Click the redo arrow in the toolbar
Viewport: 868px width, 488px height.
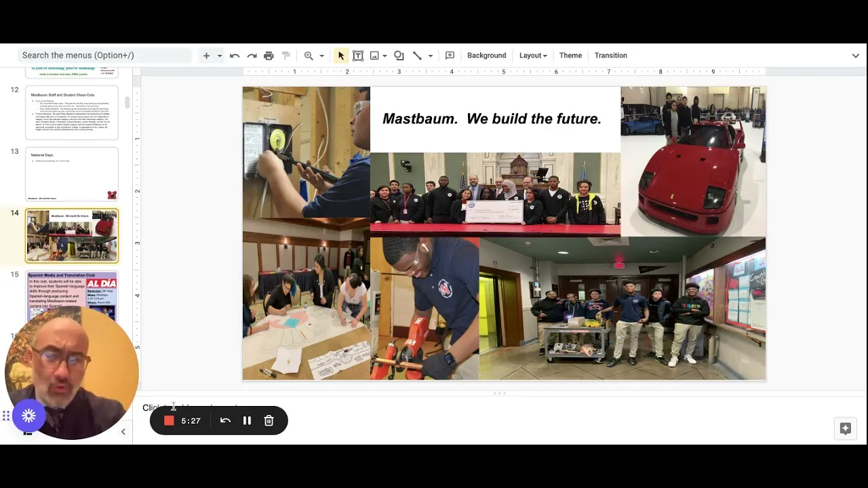click(252, 56)
